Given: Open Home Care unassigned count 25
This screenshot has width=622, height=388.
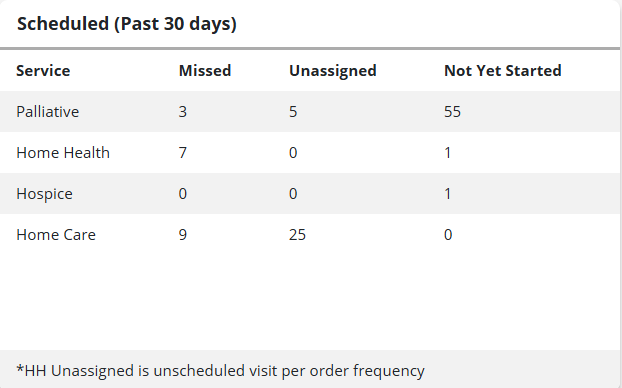Looking at the screenshot, I should (x=297, y=235).
